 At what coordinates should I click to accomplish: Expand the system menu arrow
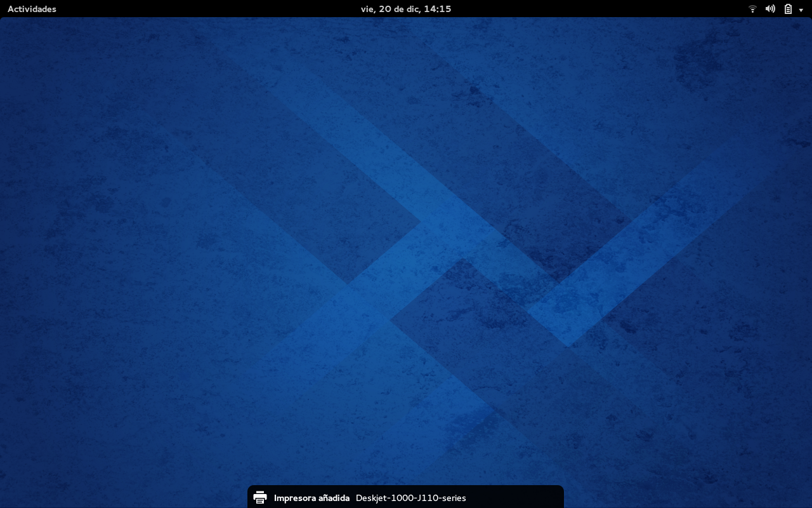tap(801, 10)
